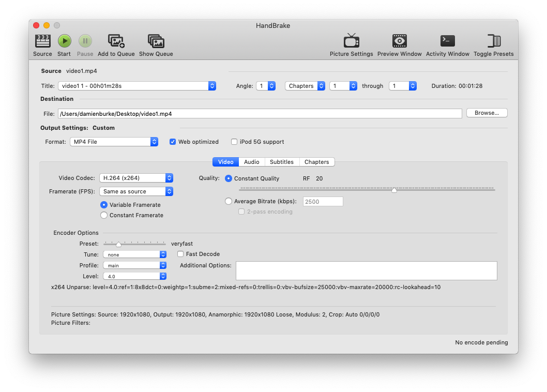Expand the Format MP4 File dropdown

(114, 142)
